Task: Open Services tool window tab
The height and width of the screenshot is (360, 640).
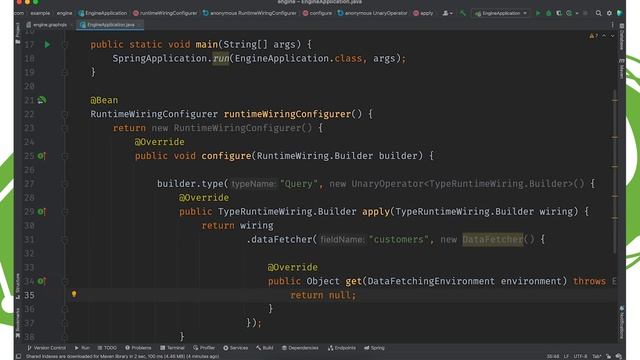Action: tap(236, 348)
